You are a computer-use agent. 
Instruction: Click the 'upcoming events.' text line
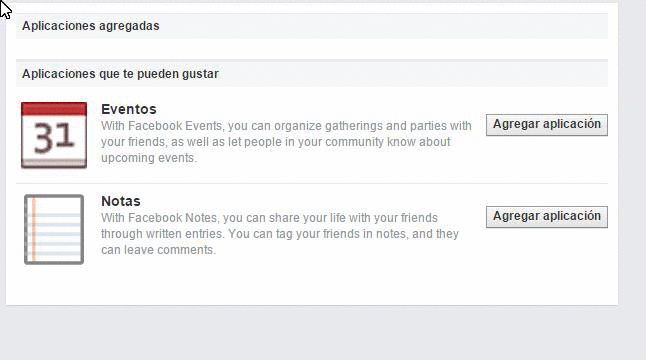pyautogui.click(x=149, y=158)
